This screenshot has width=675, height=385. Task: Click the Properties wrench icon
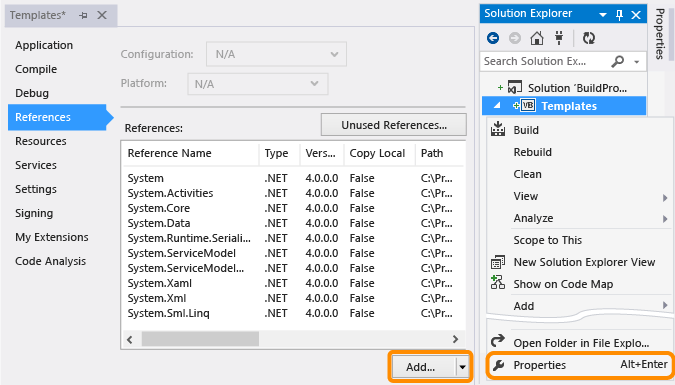click(x=498, y=365)
